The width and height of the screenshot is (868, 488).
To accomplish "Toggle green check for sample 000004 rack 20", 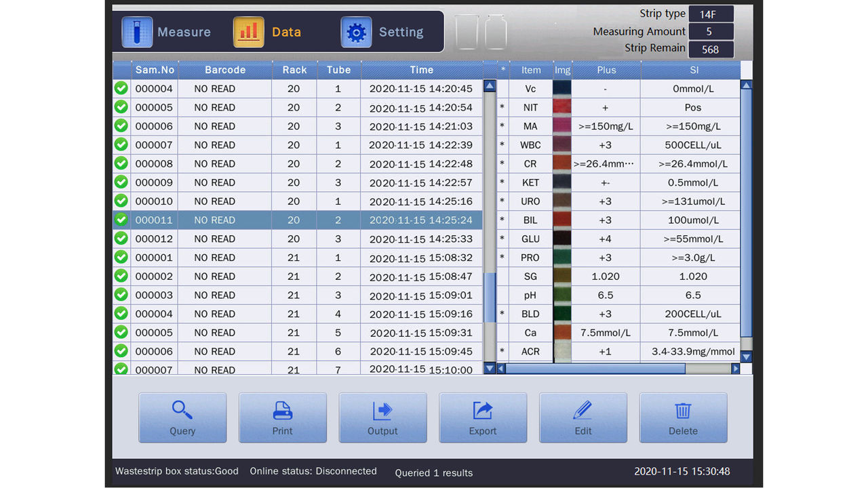I will point(121,89).
